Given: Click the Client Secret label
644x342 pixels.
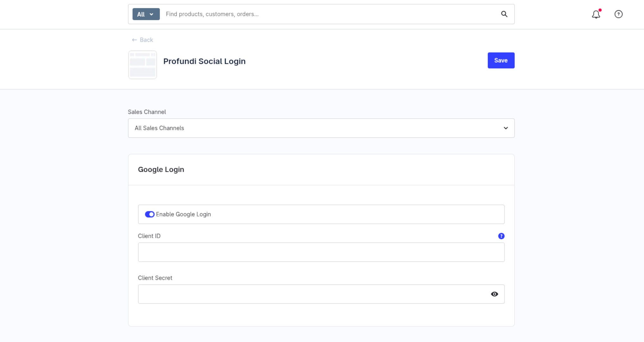Looking at the screenshot, I should 155,278.
